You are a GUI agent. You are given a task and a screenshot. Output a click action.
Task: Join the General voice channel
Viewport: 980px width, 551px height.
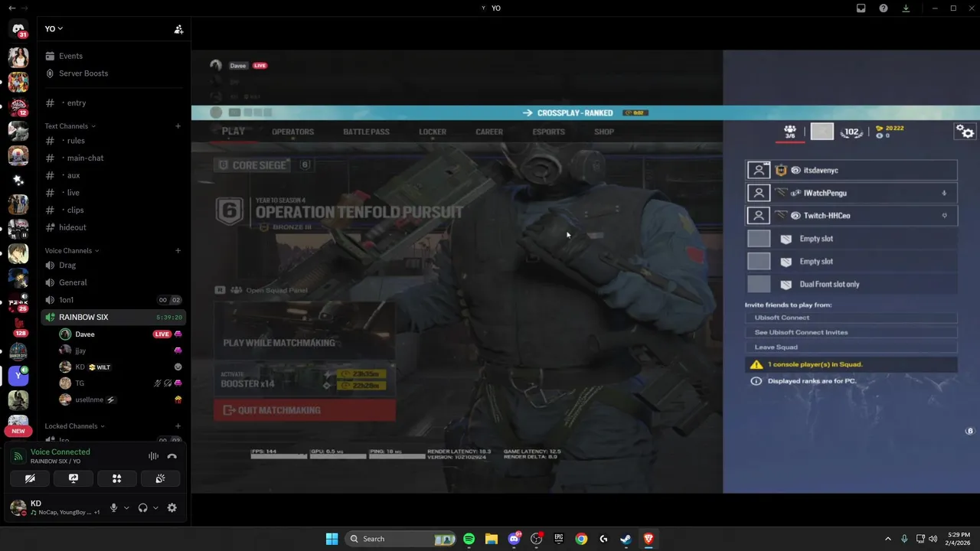click(x=113, y=282)
